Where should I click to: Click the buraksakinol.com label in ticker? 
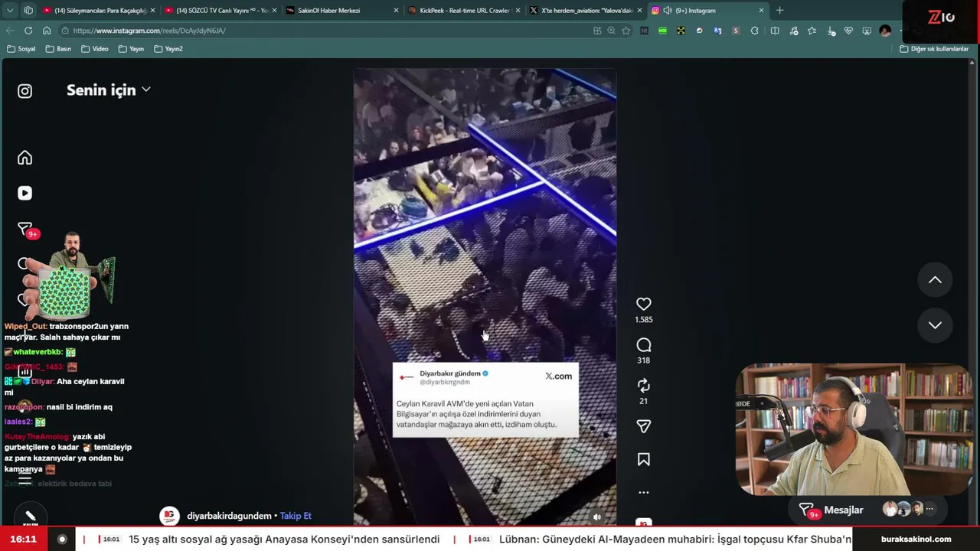click(916, 539)
